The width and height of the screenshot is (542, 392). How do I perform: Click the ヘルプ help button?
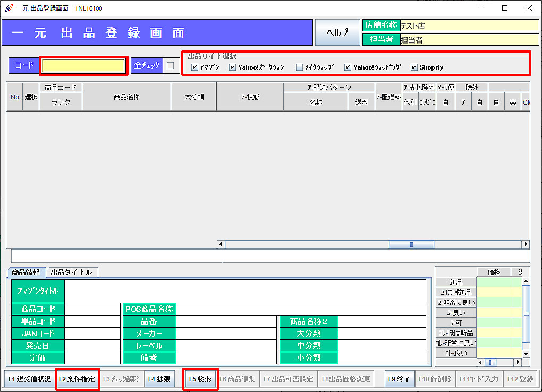click(x=337, y=32)
